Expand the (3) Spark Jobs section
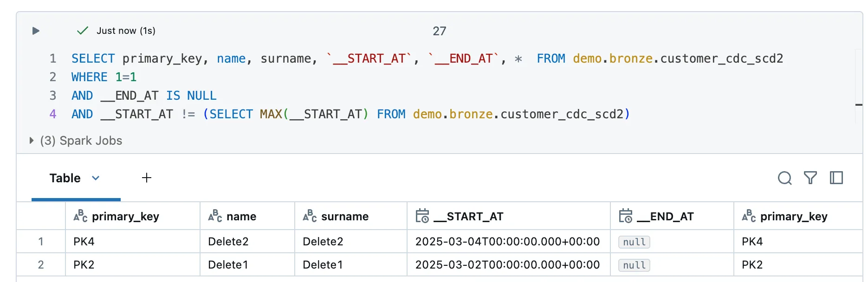 click(x=32, y=141)
